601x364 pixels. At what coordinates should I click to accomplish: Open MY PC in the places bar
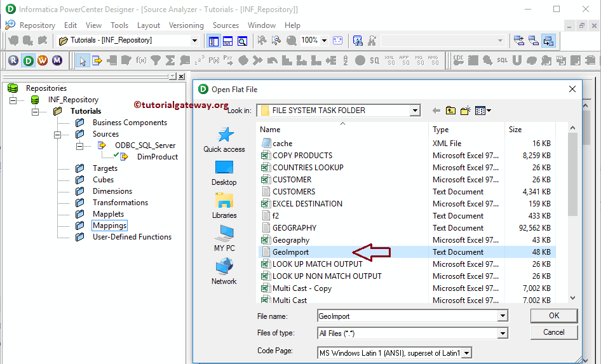[x=224, y=239]
